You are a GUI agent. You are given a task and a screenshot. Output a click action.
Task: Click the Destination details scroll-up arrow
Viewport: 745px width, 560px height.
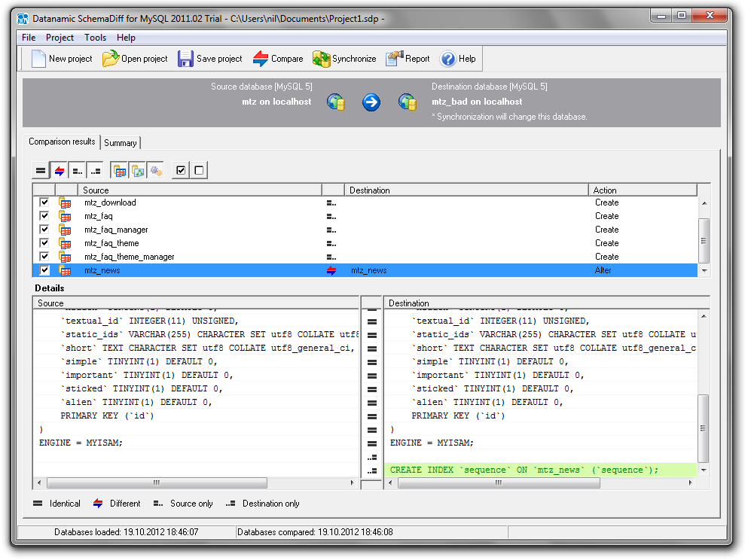[x=704, y=317]
